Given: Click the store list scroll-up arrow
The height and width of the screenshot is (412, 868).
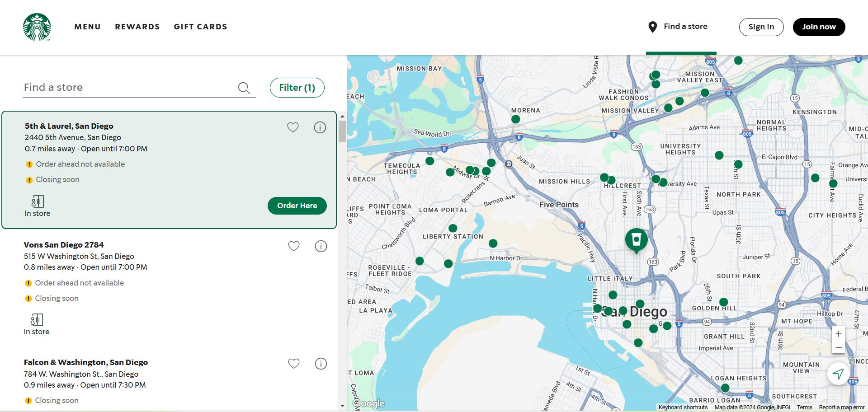Looking at the screenshot, I should 342,117.
